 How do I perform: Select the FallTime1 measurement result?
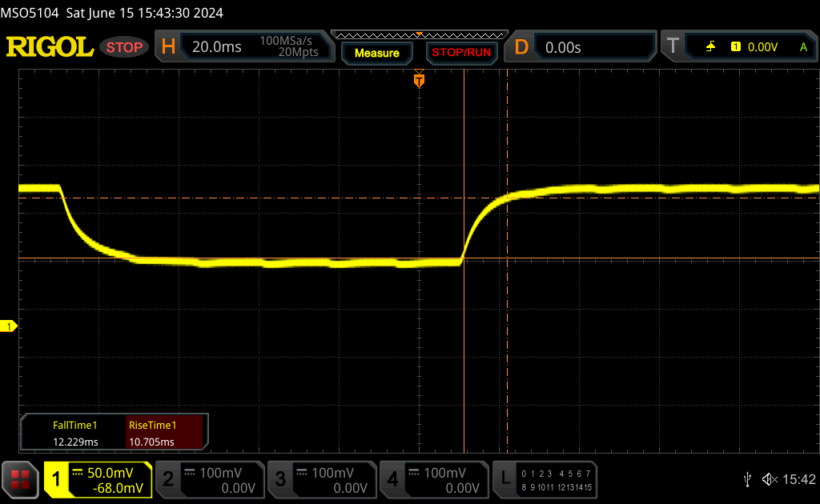click(74, 433)
